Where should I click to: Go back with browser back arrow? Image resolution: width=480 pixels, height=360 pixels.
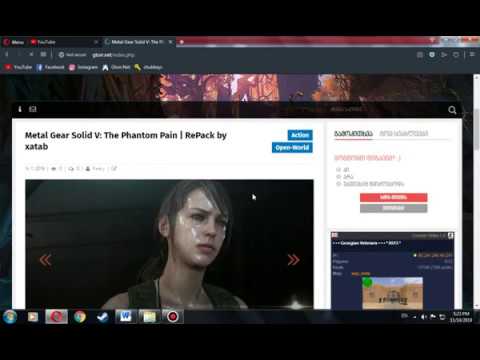7,54
